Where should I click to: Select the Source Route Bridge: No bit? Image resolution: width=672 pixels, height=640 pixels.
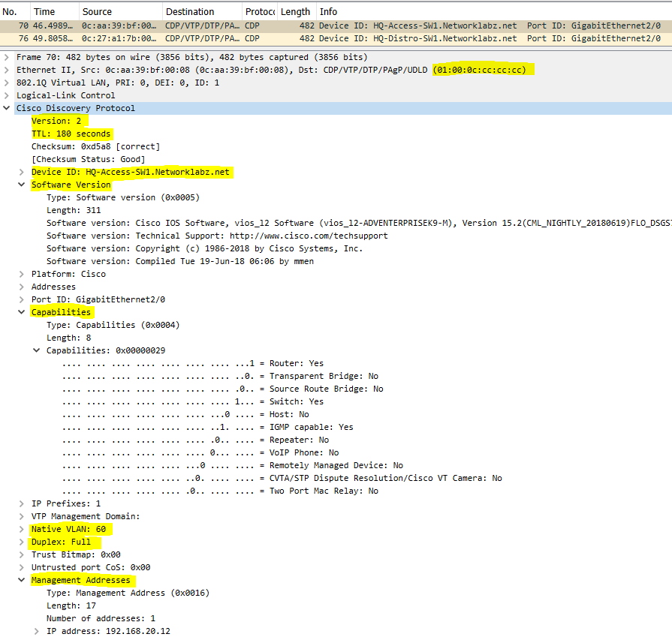point(223,389)
